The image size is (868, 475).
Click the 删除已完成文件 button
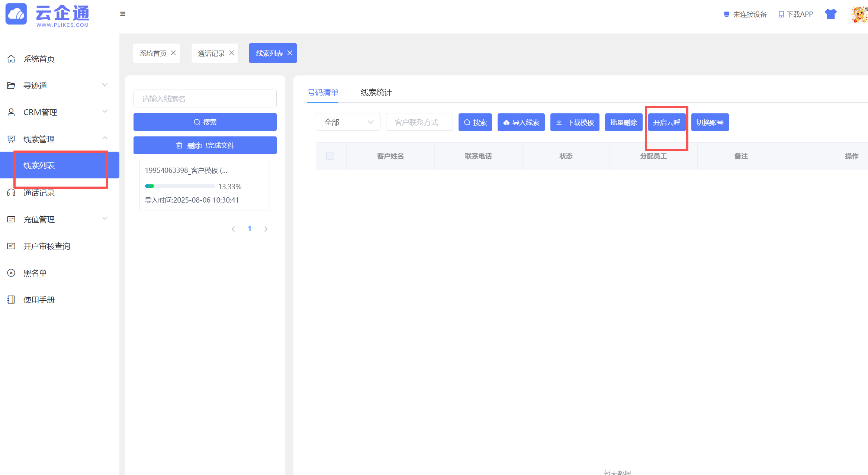[x=205, y=145]
